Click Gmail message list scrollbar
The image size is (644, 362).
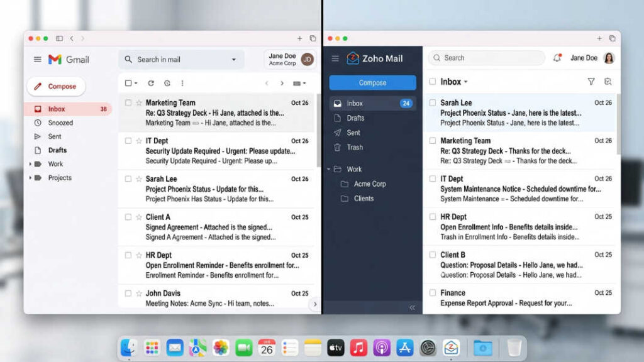tap(318, 131)
